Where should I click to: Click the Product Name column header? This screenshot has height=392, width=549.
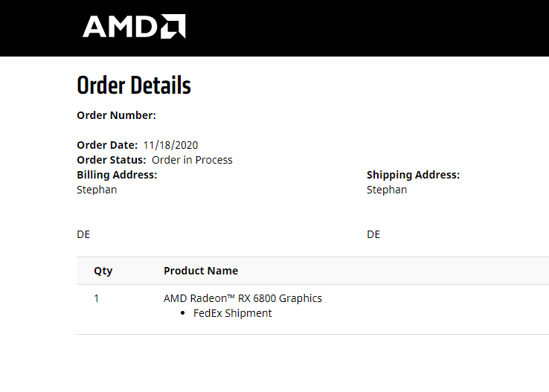click(201, 271)
